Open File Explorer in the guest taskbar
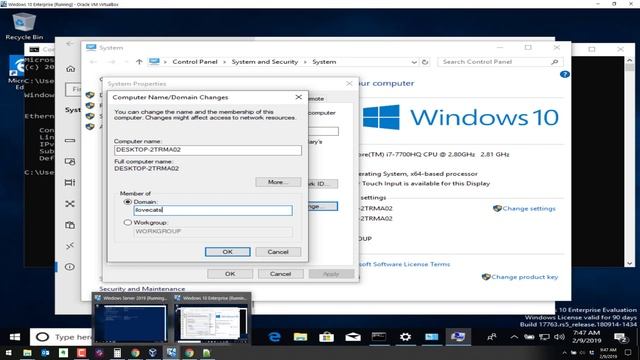The width and height of the screenshot is (640, 360). 300,337
